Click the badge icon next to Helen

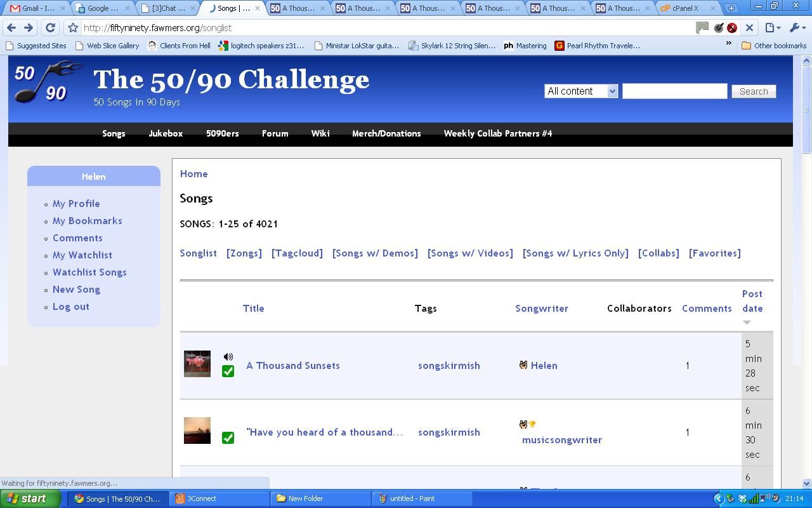point(523,365)
